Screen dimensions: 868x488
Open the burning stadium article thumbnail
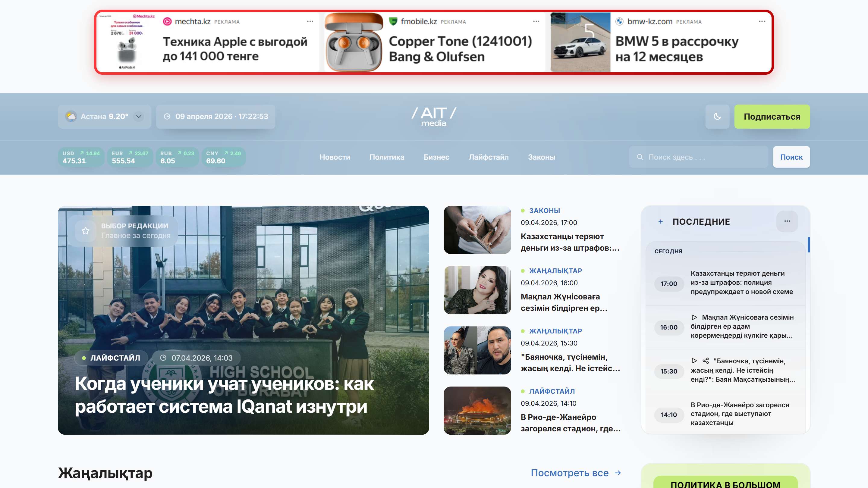477,411
